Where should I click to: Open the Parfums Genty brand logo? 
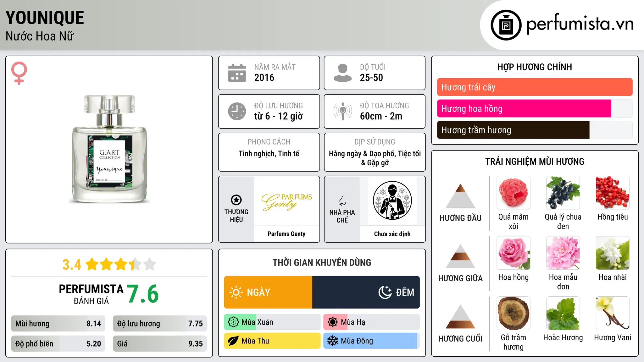(286, 201)
